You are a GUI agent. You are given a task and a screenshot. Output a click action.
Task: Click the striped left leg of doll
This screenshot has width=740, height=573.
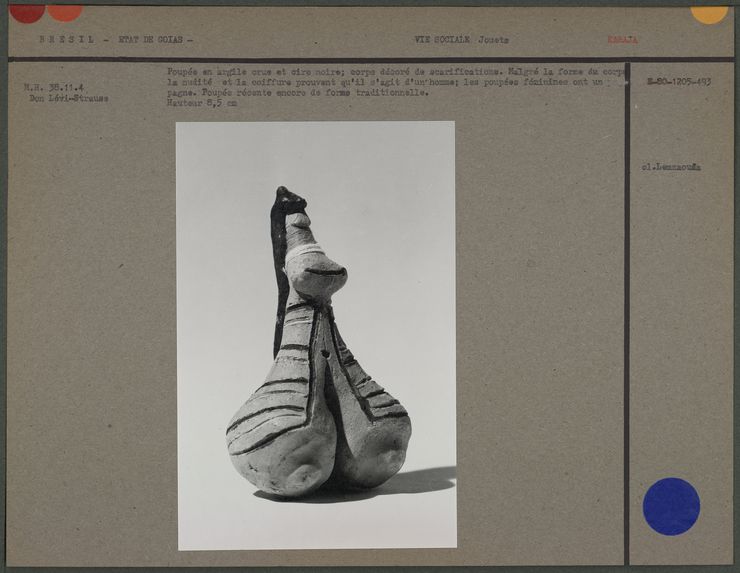point(270,425)
